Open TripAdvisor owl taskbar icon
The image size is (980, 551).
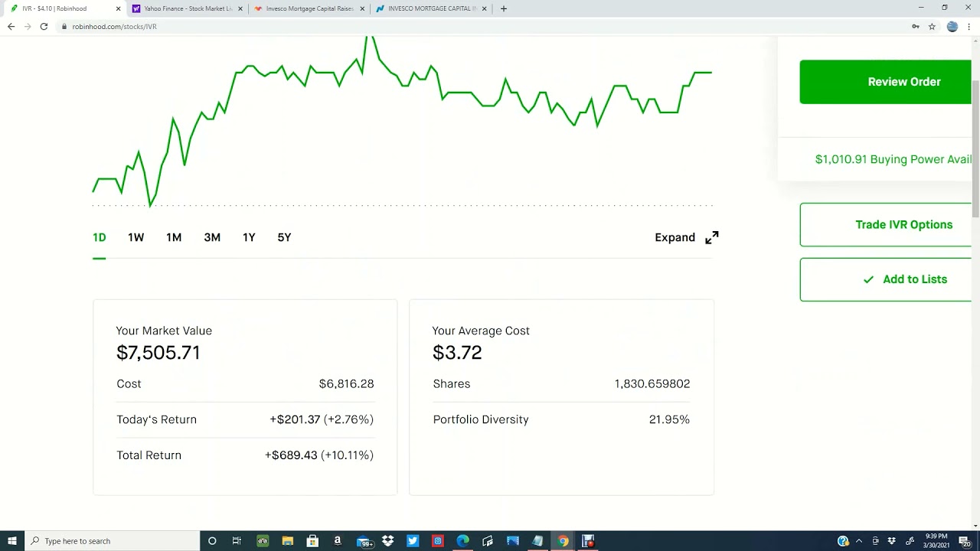[263, 541]
